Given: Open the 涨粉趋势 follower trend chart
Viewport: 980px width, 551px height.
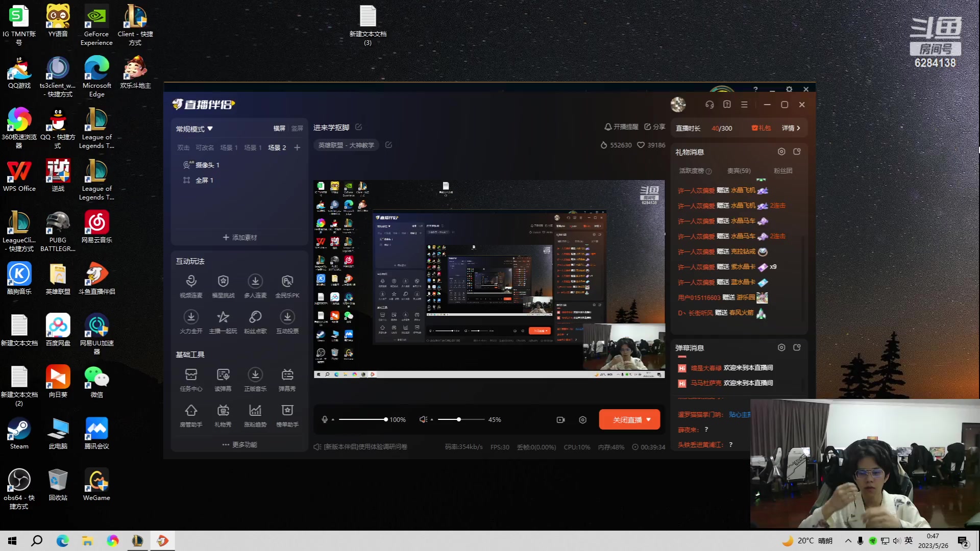Looking at the screenshot, I should tap(255, 415).
